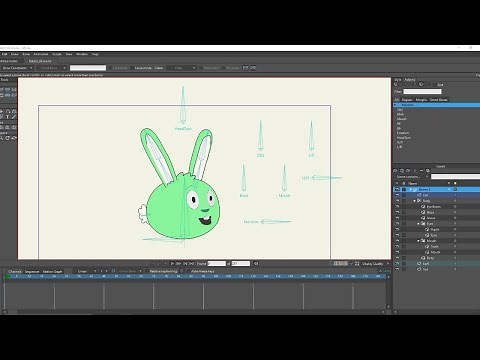Hide the Nose layer using its eye icon
This screenshot has width=480, height=360.
tap(397, 212)
